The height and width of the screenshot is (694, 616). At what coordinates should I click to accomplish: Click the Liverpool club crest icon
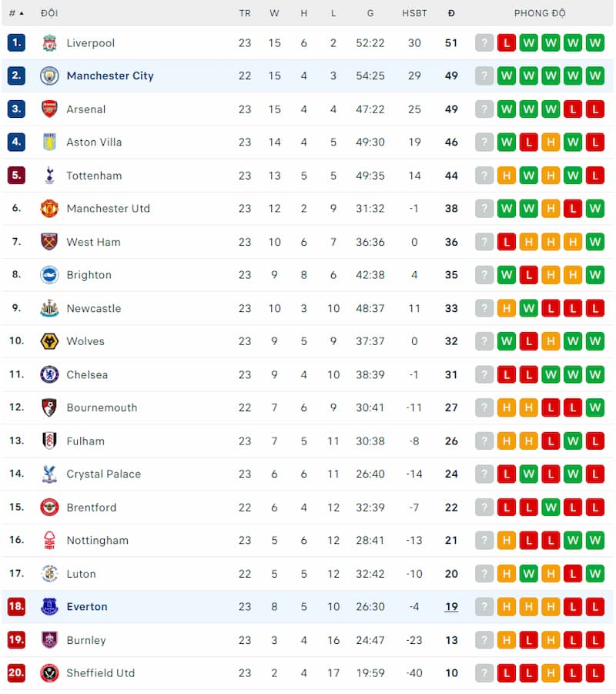pyautogui.click(x=49, y=43)
